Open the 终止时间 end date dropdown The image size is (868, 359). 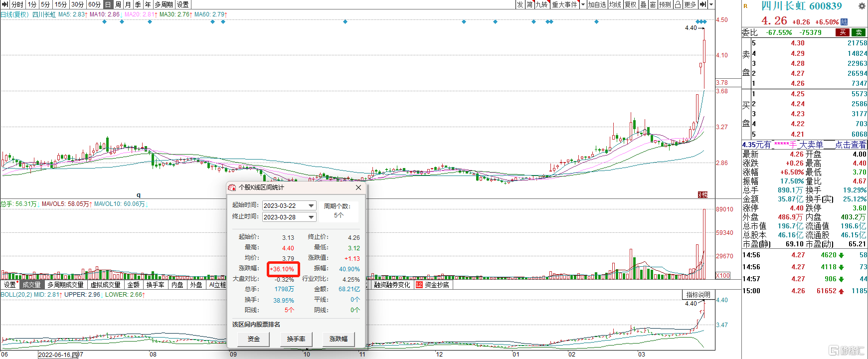pyautogui.click(x=312, y=217)
